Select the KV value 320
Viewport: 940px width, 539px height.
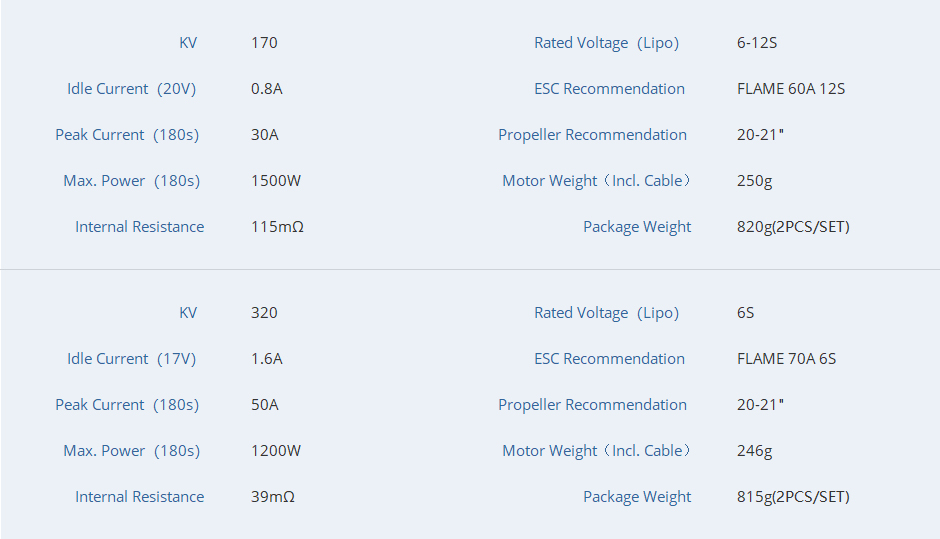coord(264,313)
